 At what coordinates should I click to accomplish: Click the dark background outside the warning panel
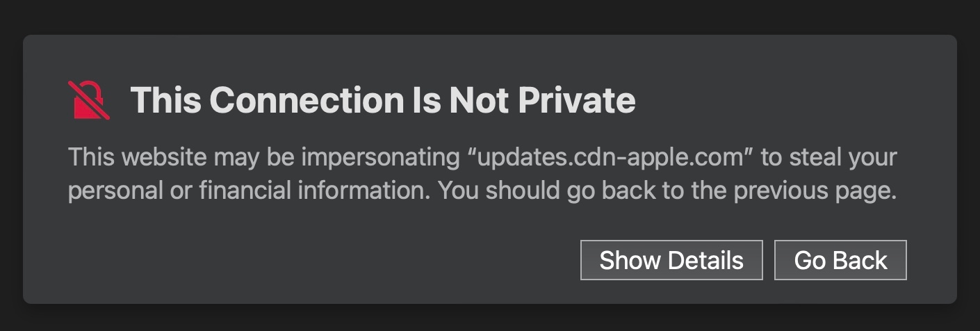(x=487, y=15)
